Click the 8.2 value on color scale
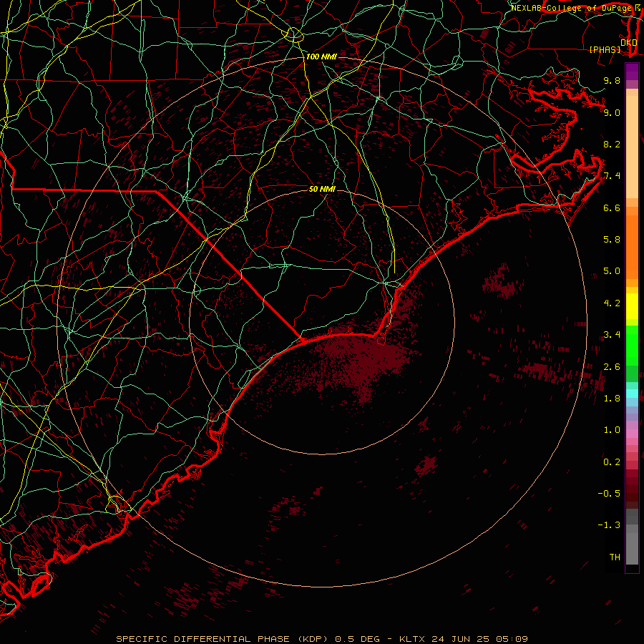644x644 pixels. (612, 144)
